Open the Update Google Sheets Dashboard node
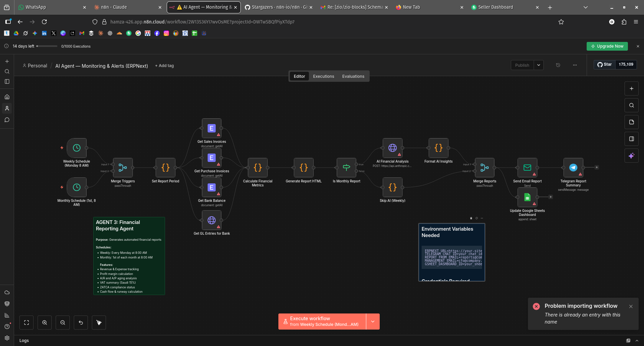 point(527,197)
